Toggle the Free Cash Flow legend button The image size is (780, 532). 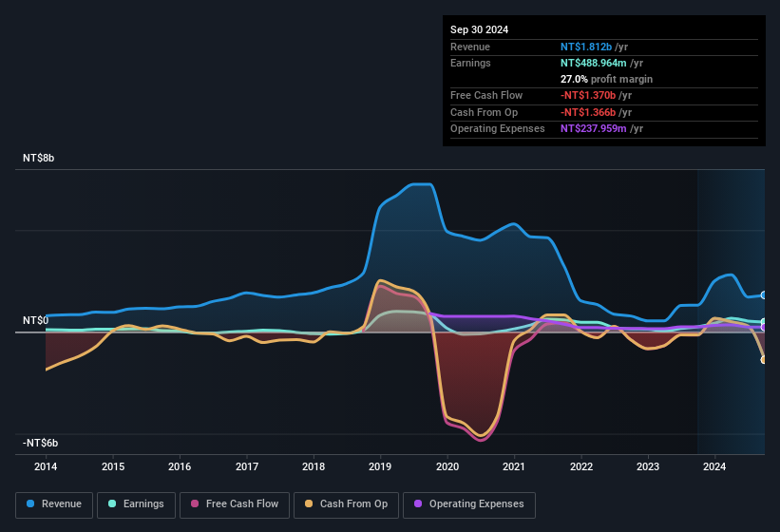point(235,504)
